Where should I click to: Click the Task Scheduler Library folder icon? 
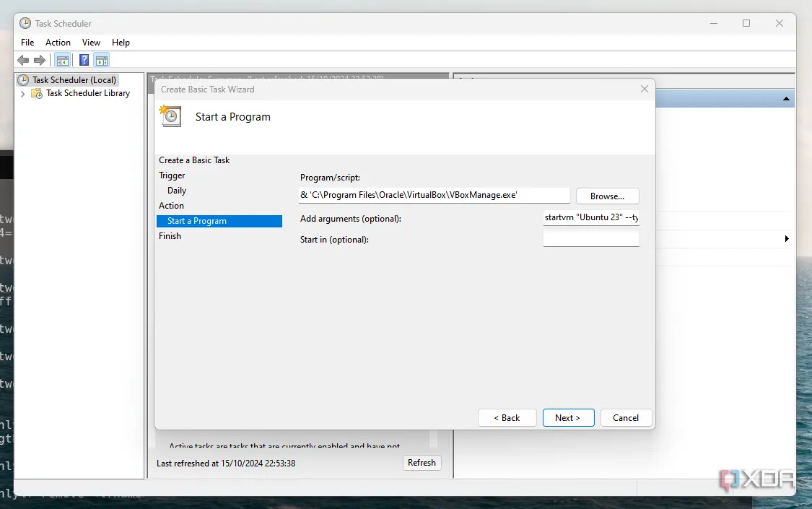[x=37, y=93]
